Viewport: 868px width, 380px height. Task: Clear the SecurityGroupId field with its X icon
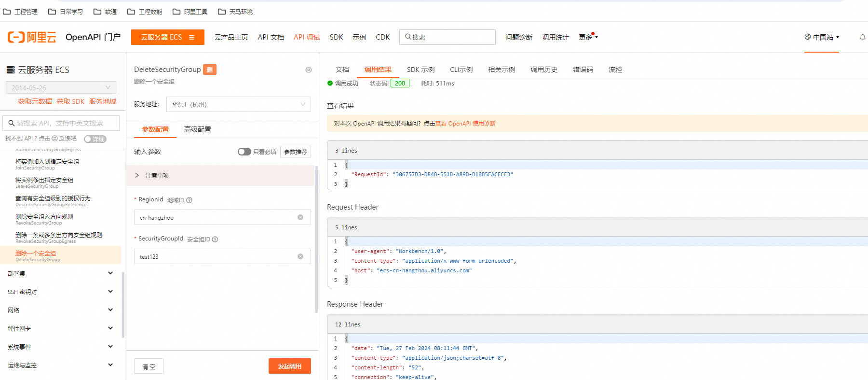(x=300, y=256)
